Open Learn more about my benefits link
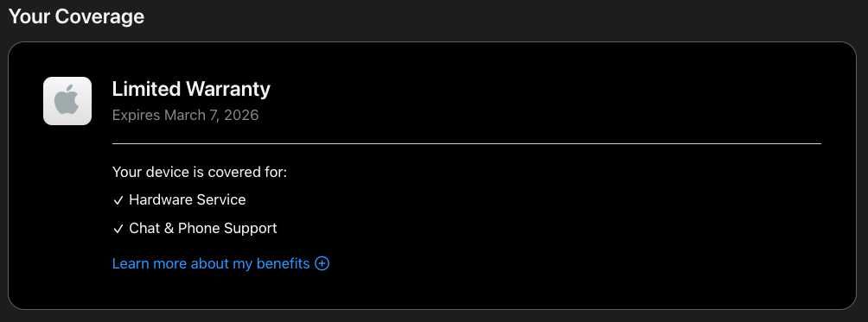The height and width of the screenshot is (322, 868). pos(211,263)
